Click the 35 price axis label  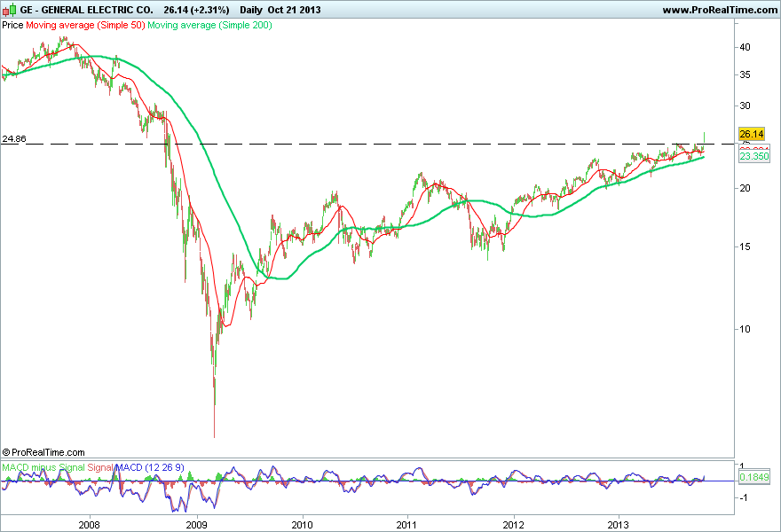[745, 74]
